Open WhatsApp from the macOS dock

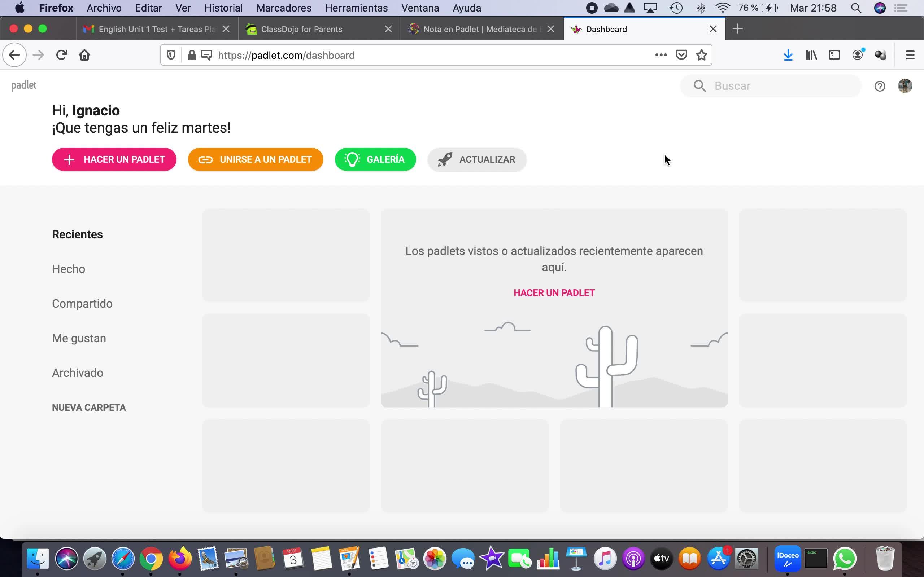pos(845,559)
